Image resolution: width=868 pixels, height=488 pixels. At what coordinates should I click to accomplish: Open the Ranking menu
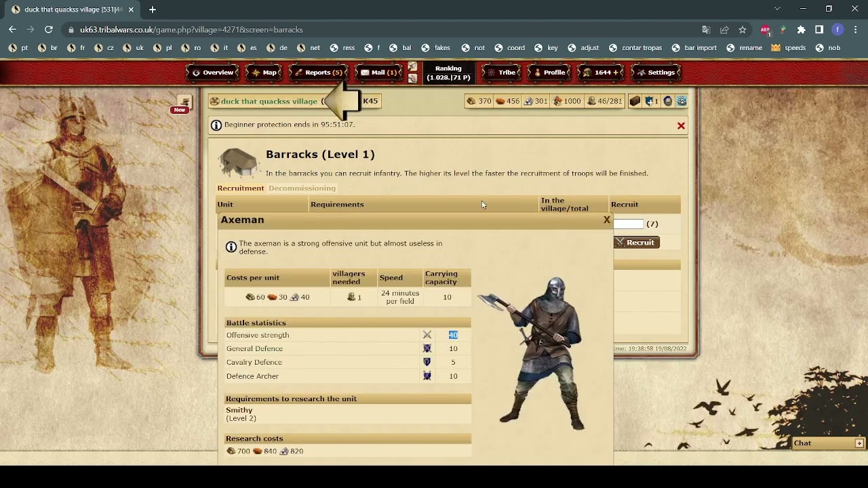448,73
